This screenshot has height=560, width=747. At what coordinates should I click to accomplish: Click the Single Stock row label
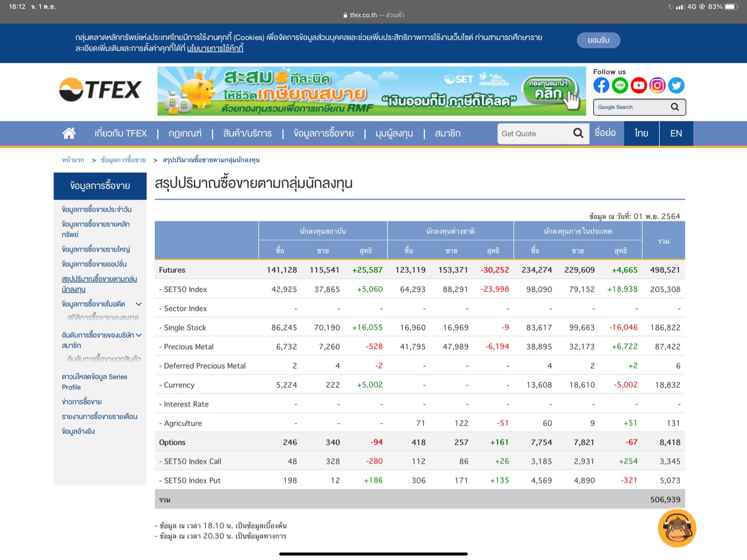click(x=182, y=328)
